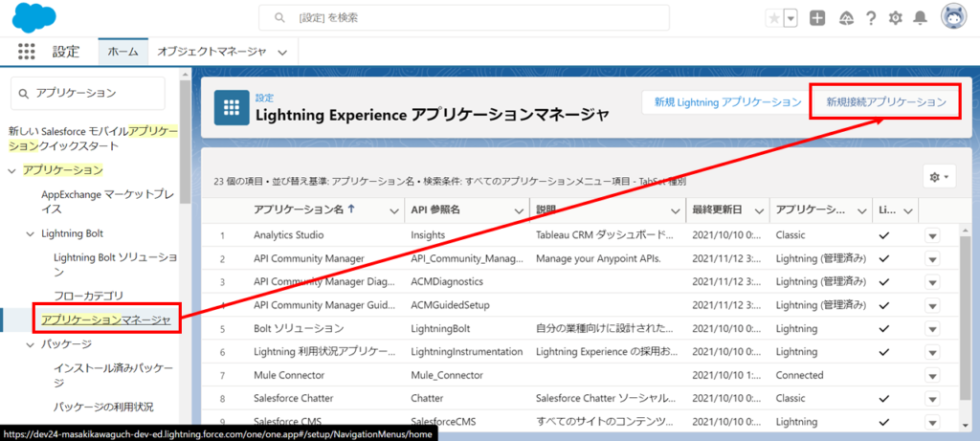Click the 新規 Lightning アプリケーション button
This screenshot has height=441, width=980.
coord(727,101)
